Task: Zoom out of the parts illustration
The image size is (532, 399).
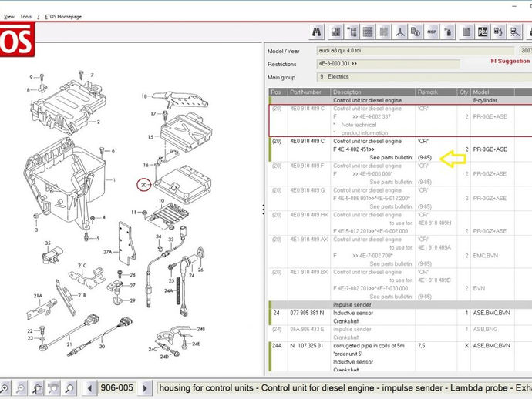Action: tap(20, 387)
